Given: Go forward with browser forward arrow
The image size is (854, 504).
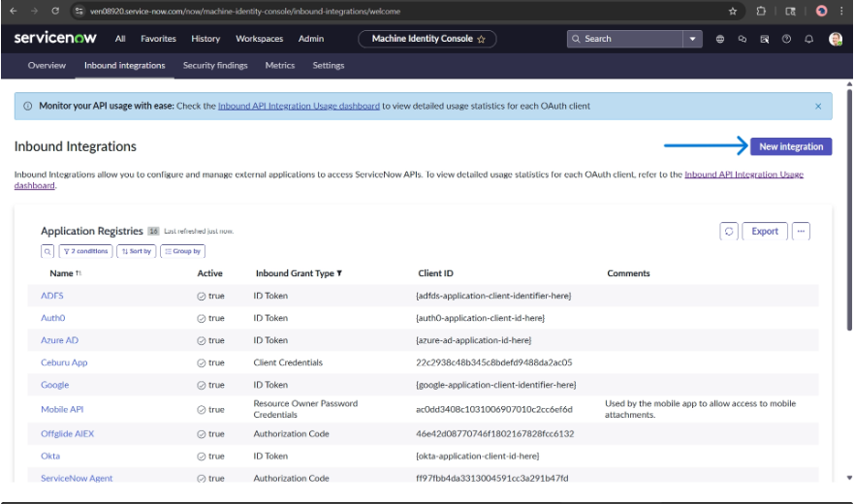Looking at the screenshot, I should [34, 11].
